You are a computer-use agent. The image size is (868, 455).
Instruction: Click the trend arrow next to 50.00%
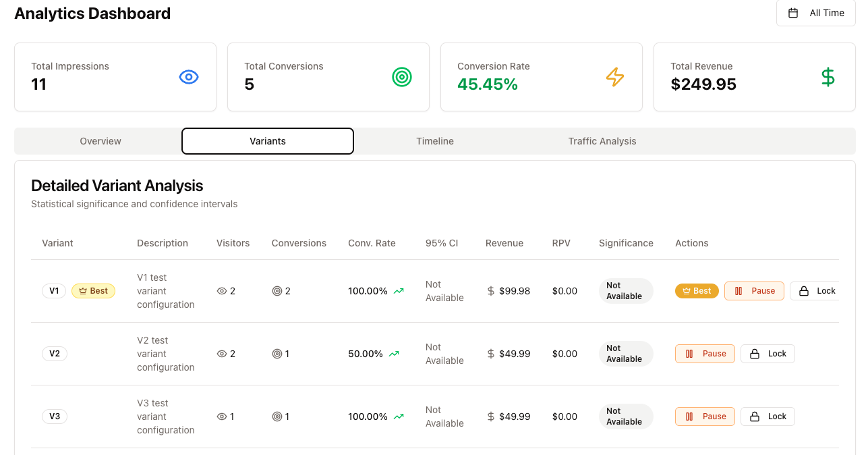[394, 354]
